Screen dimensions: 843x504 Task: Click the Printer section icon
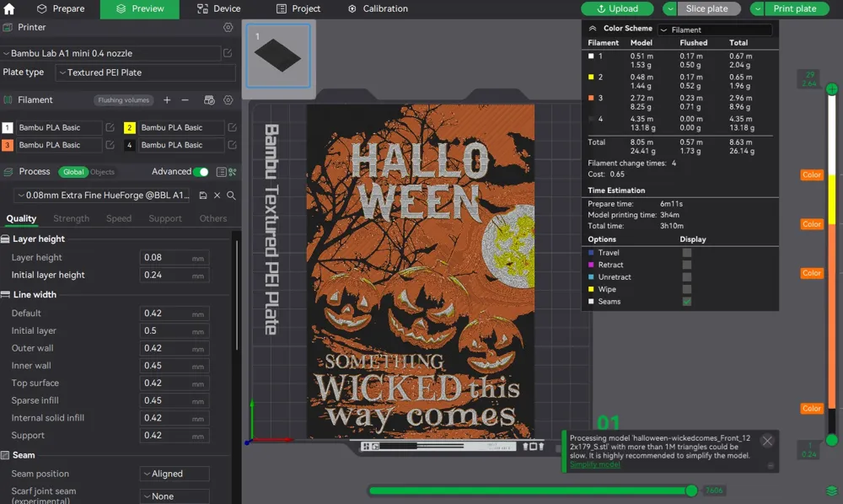pos(8,28)
